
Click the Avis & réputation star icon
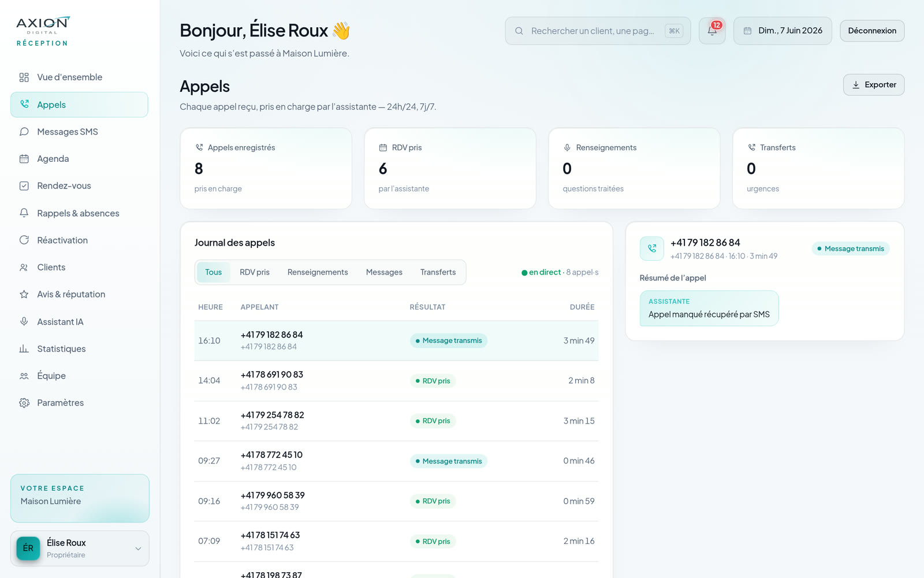[24, 295]
